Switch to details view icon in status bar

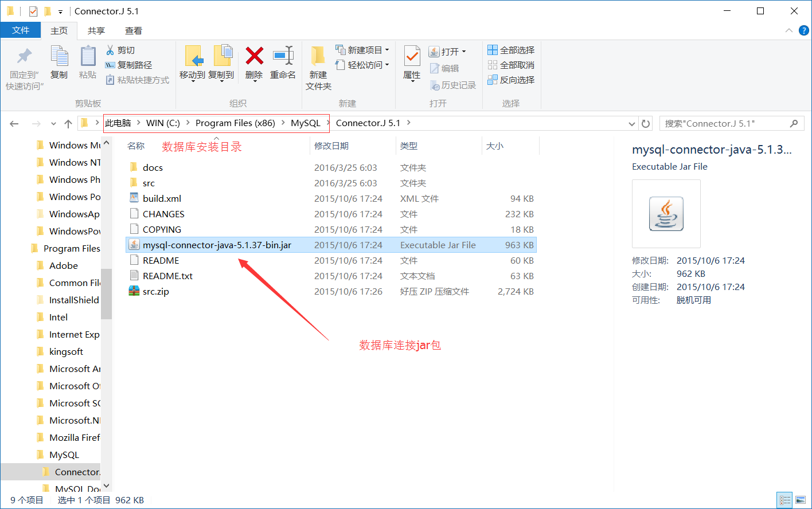click(784, 500)
